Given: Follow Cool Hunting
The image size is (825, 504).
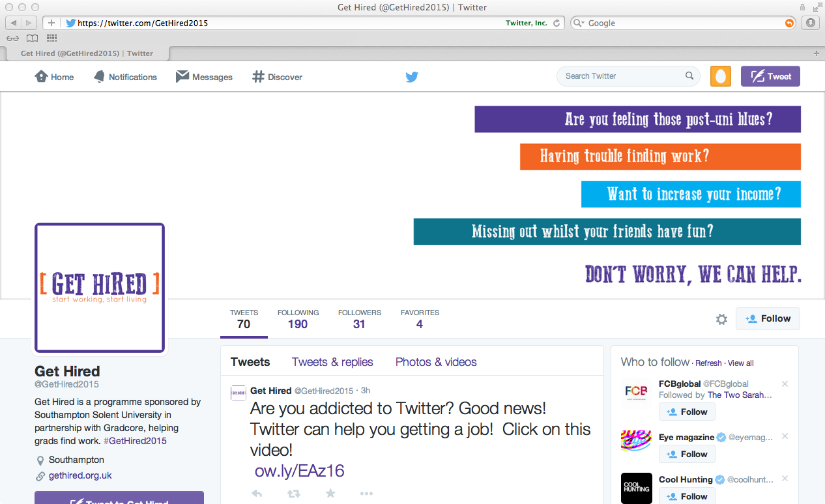Looking at the screenshot, I should tap(687, 496).
